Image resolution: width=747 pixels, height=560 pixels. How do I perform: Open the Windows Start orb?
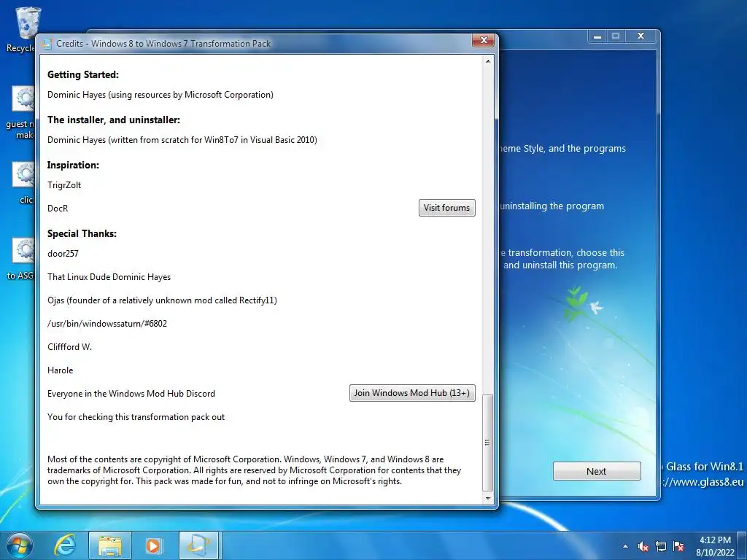19,545
